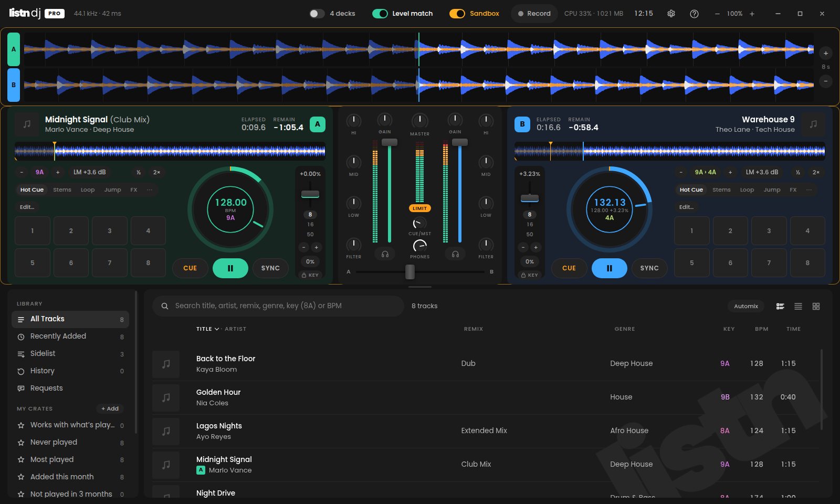840x504 pixels.
Task: Toggle the LIMIT master limiter
Action: 419,208
